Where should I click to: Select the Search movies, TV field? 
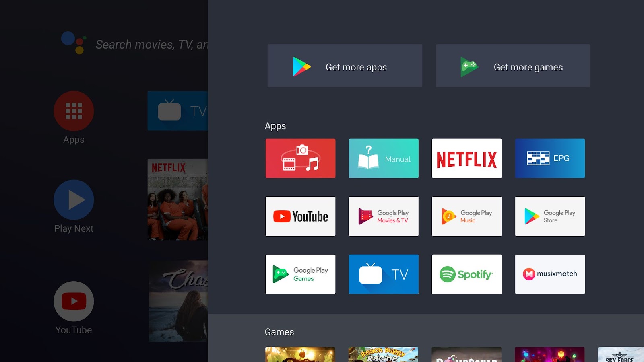[x=152, y=44]
